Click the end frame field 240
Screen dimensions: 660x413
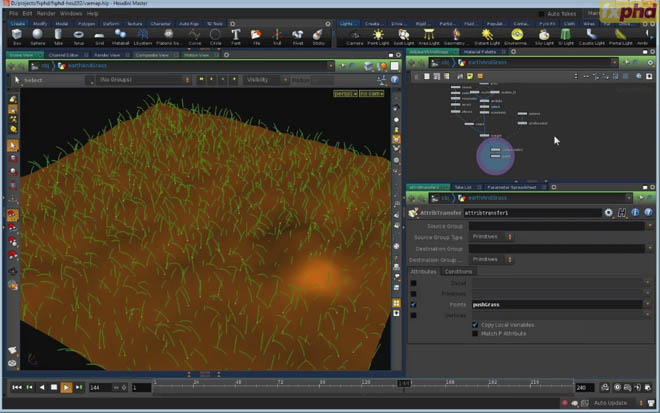coord(585,387)
